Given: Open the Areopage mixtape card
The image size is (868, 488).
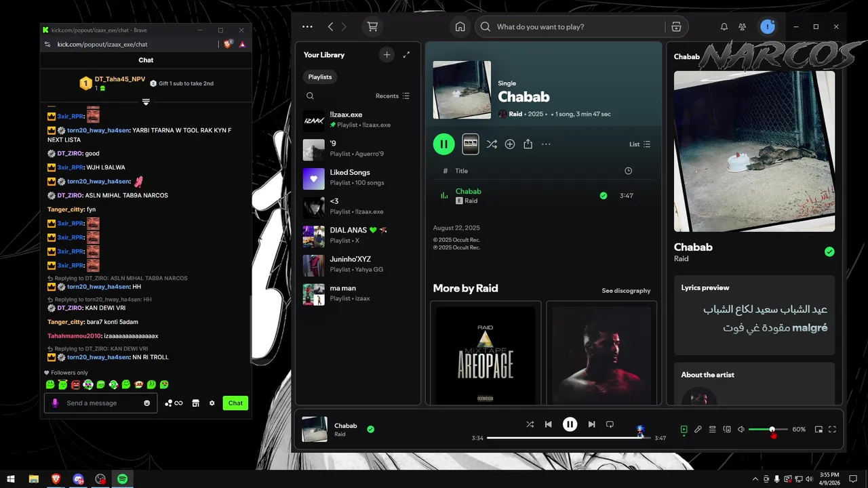Looking at the screenshot, I should 486,353.
